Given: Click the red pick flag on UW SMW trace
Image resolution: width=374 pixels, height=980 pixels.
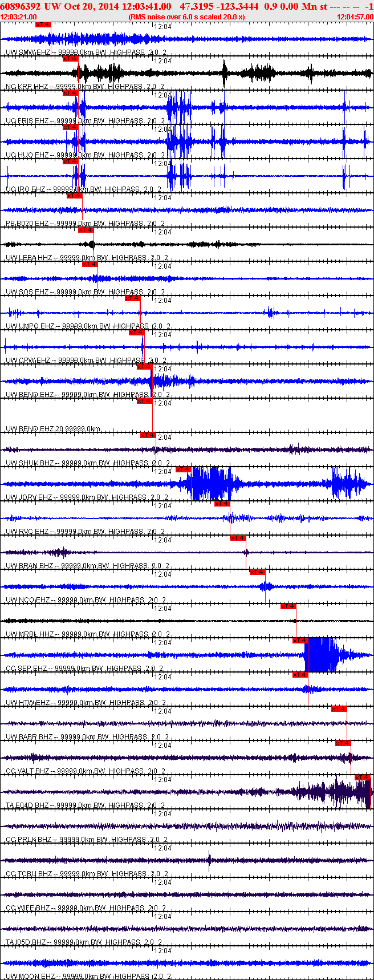Looking at the screenshot, I should coord(43,25).
